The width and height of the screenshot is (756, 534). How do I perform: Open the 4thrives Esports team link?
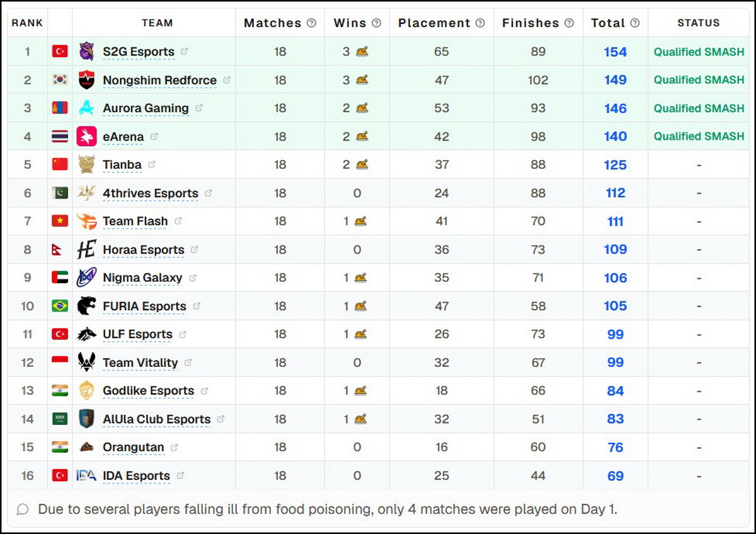(151, 193)
